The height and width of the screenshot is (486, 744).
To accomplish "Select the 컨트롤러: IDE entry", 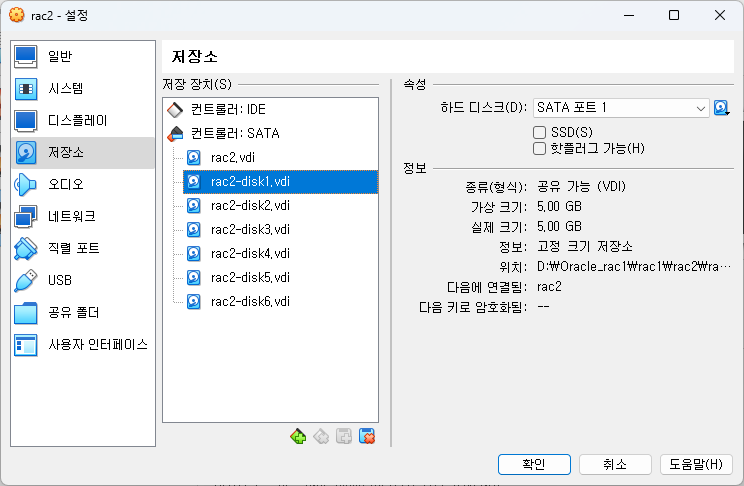I will (x=270, y=110).
